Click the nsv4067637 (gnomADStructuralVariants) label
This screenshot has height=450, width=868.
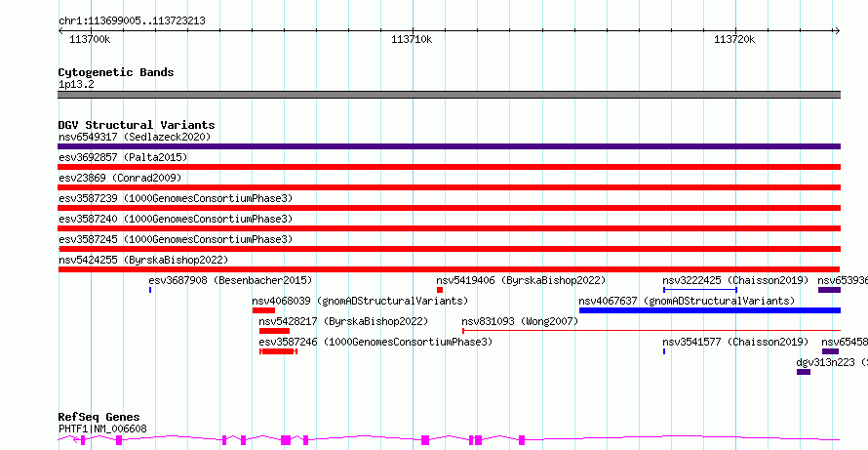[x=687, y=301]
